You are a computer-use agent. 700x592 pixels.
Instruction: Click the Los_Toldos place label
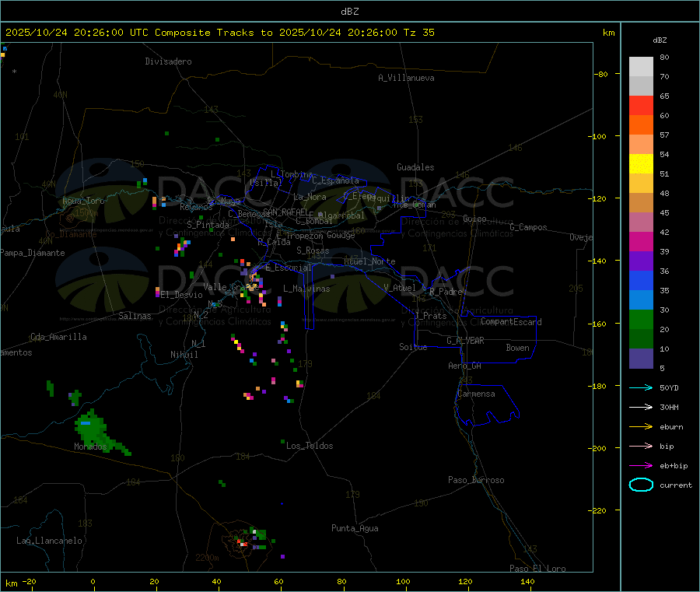(x=310, y=446)
